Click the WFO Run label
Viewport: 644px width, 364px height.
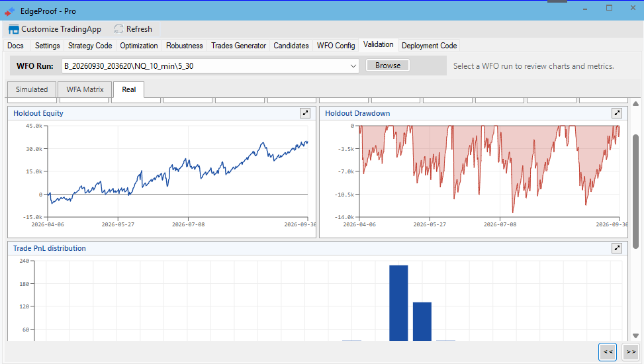[35, 66]
